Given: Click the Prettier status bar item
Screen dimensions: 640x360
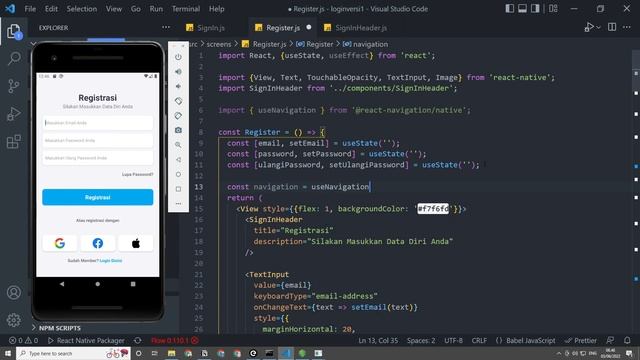Looking at the screenshot, I should coord(581,340).
